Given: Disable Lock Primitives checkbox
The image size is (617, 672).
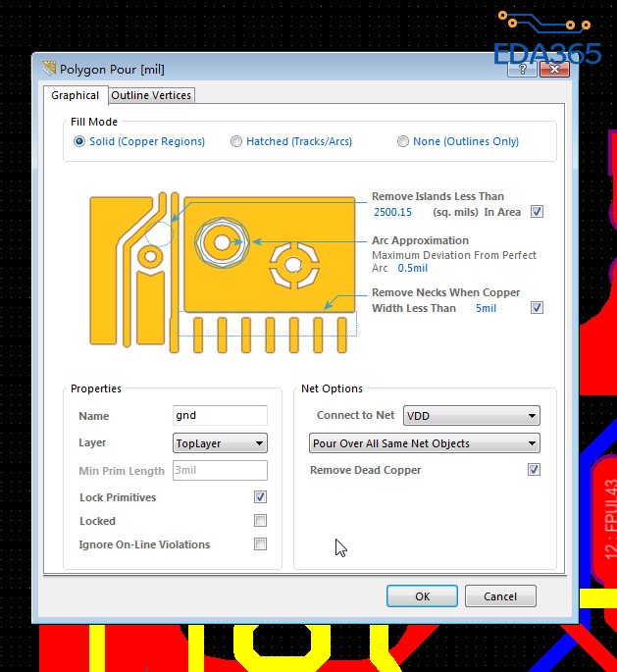Looking at the screenshot, I should coord(260,497).
